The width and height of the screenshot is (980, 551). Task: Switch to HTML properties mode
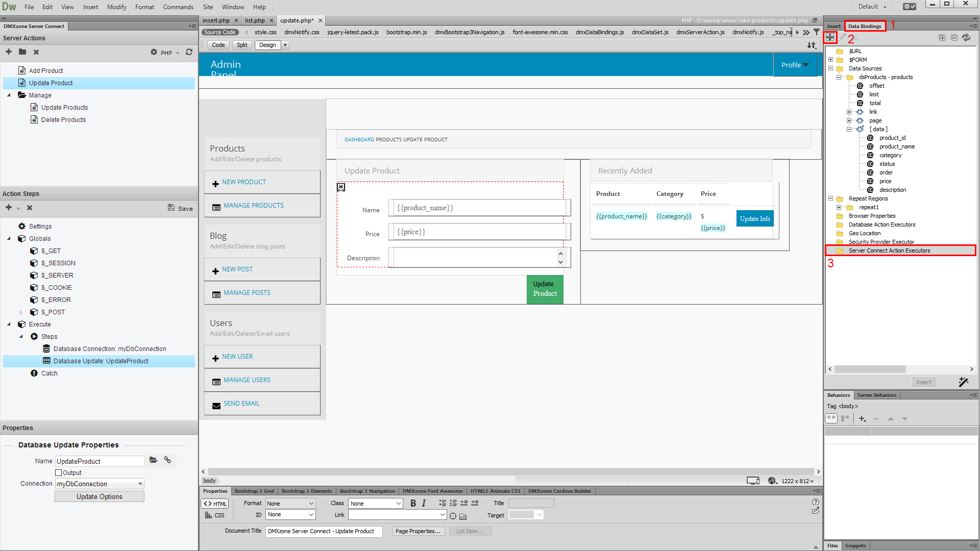[x=215, y=504]
